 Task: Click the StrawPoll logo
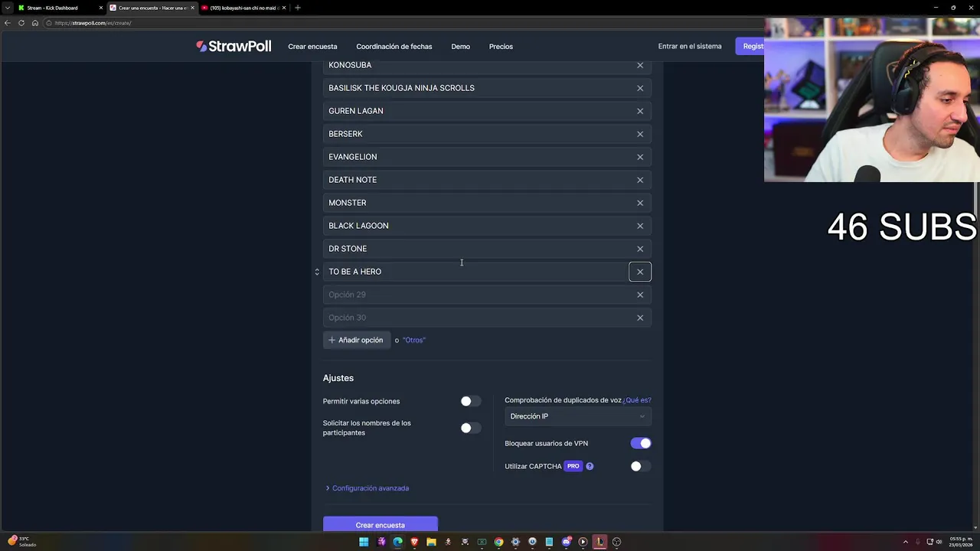(234, 46)
